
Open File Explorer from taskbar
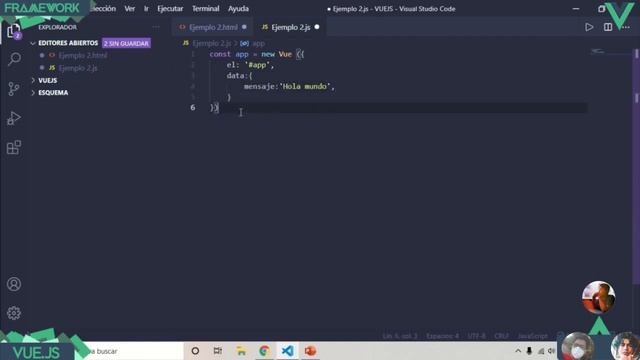241,351
